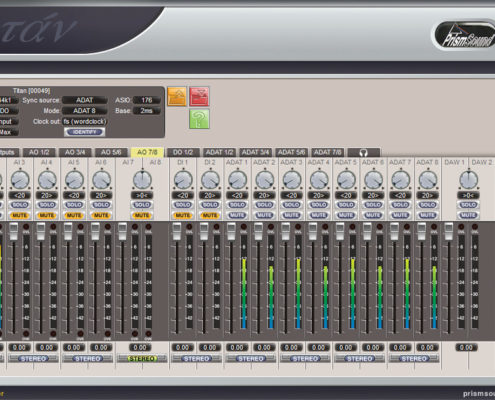Click the DAW 1/2 balance knob
This screenshot has width=495, height=400.
469,180
